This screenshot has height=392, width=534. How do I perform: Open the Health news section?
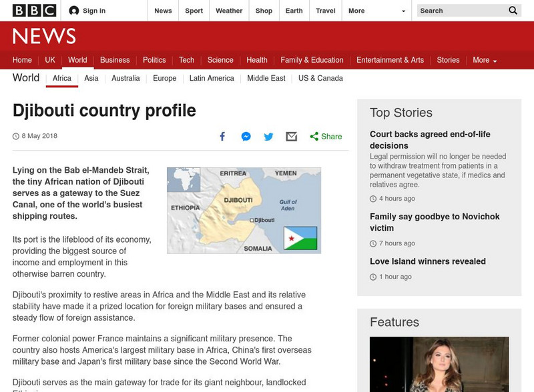(x=257, y=60)
